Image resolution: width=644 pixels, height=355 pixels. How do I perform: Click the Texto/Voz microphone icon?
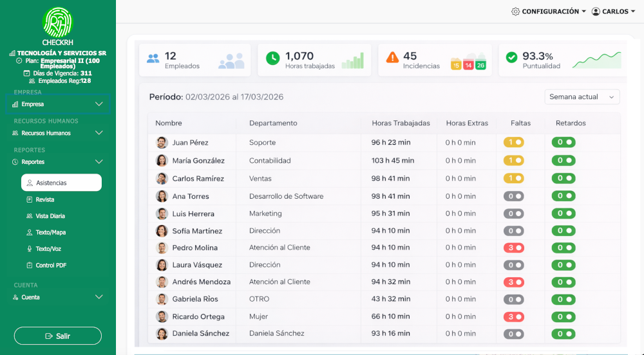tap(29, 249)
